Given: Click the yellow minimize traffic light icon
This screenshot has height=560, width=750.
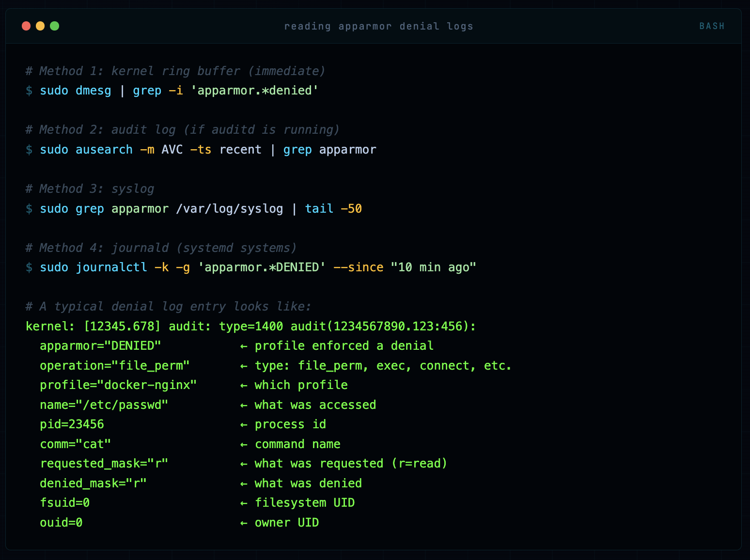Looking at the screenshot, I should [40, 26].
